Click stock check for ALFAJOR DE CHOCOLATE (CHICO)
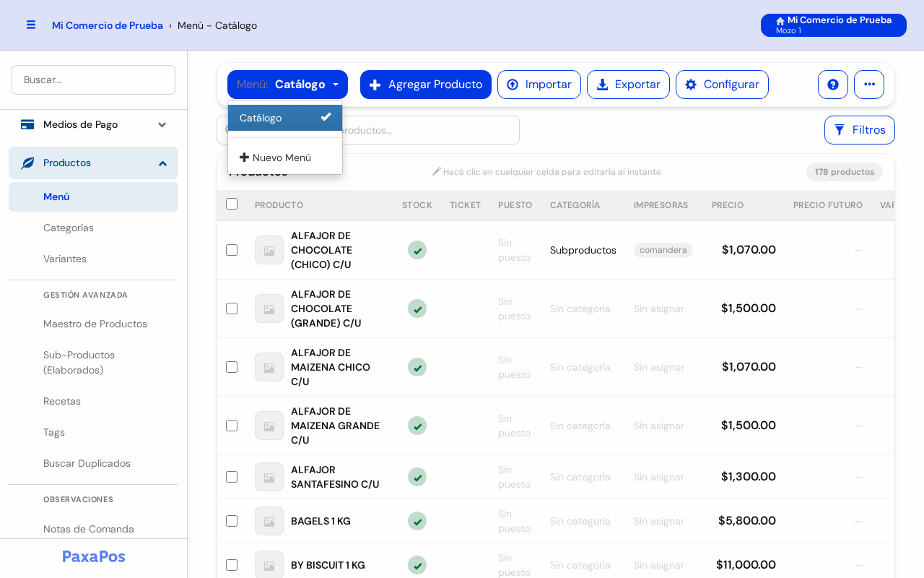924x578 pixels. coord(417,250)
